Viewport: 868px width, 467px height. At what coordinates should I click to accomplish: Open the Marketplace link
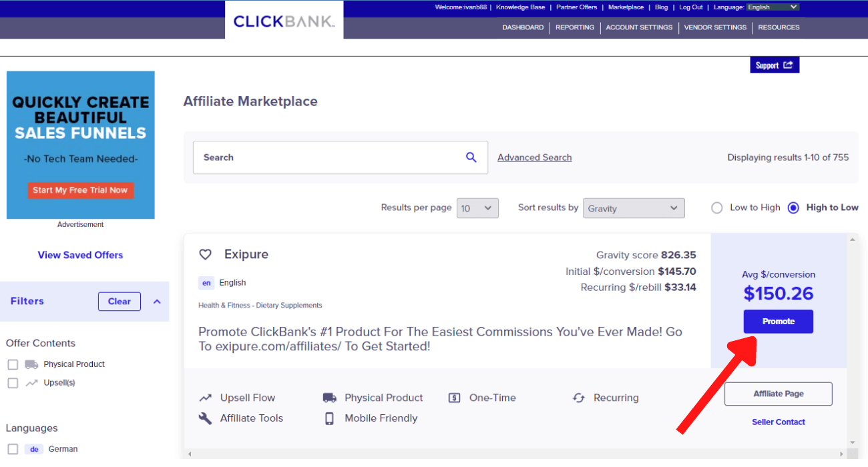[626, 7]
